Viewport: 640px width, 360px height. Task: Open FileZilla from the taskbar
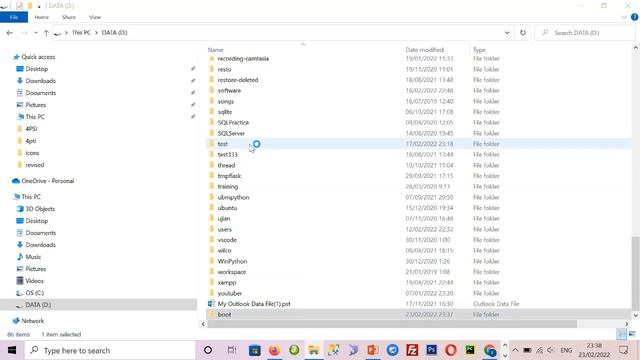pyautogui.click(x=412, y=350)
